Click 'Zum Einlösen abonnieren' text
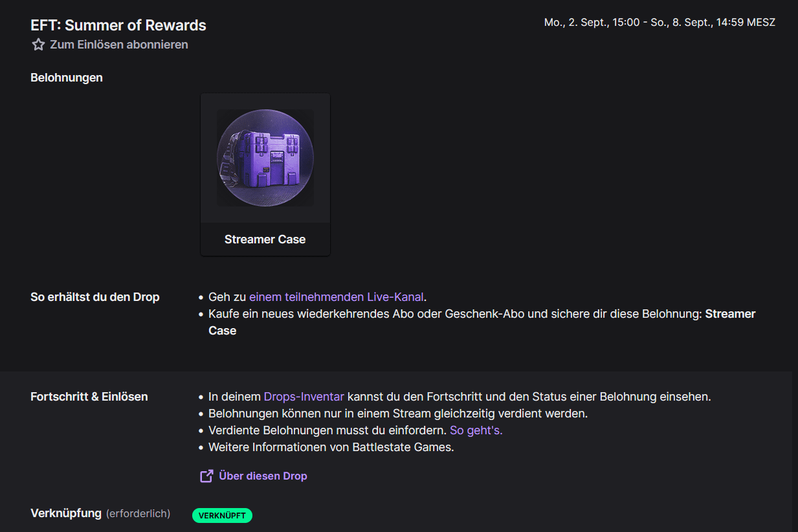798x532 pixels. pyautogui.click(x=119, y=45)
